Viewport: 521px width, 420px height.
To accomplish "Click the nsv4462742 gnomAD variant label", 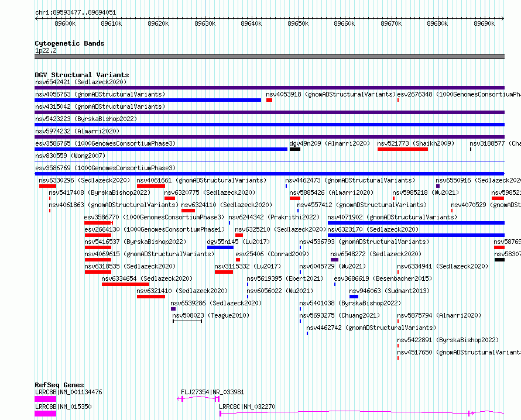I will [371, 328].
